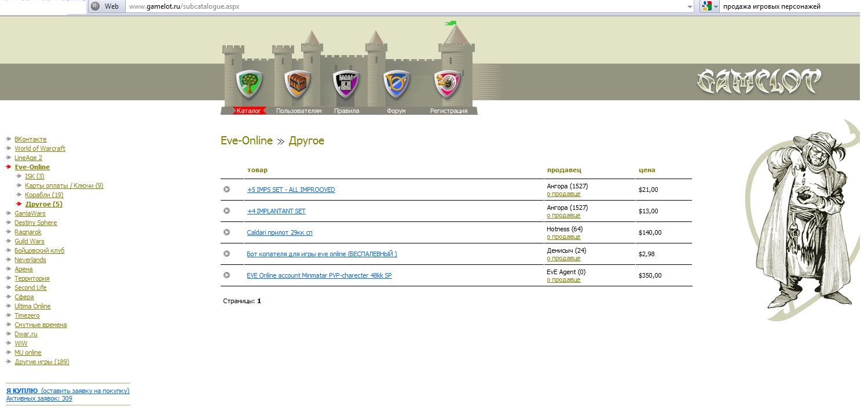Open the Neverlands category

(x=30, y=260)
